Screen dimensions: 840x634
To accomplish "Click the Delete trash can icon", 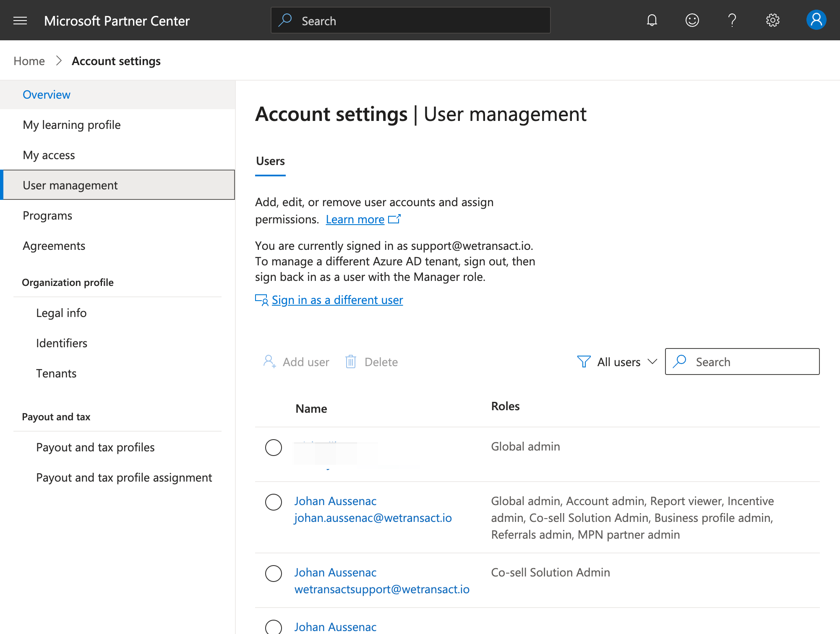I will [x=351, y=362].
